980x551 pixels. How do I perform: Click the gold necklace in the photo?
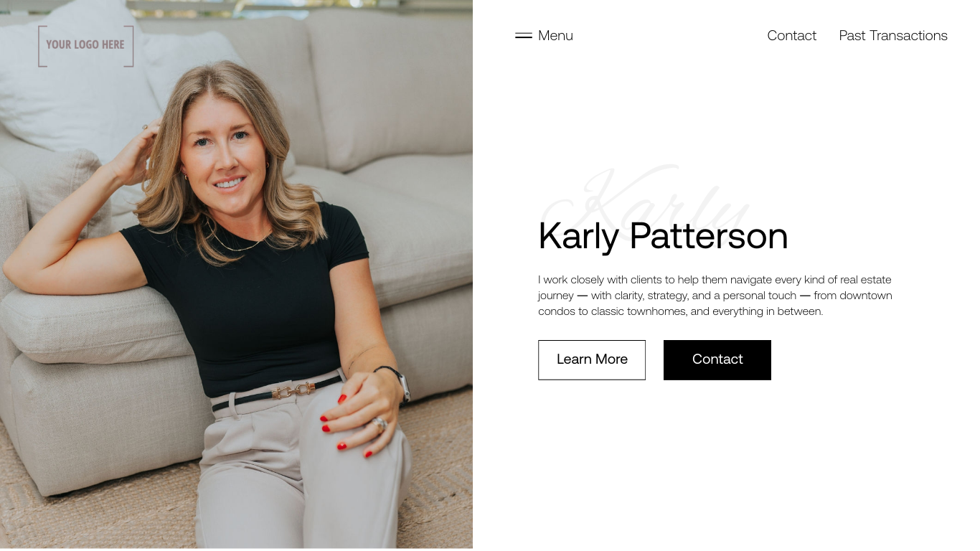[237, 239]
